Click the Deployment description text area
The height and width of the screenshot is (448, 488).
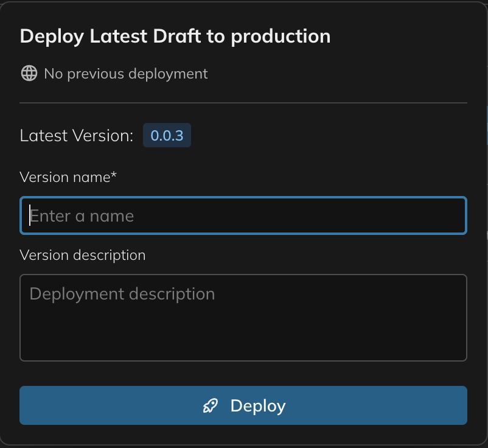[243, 318]
